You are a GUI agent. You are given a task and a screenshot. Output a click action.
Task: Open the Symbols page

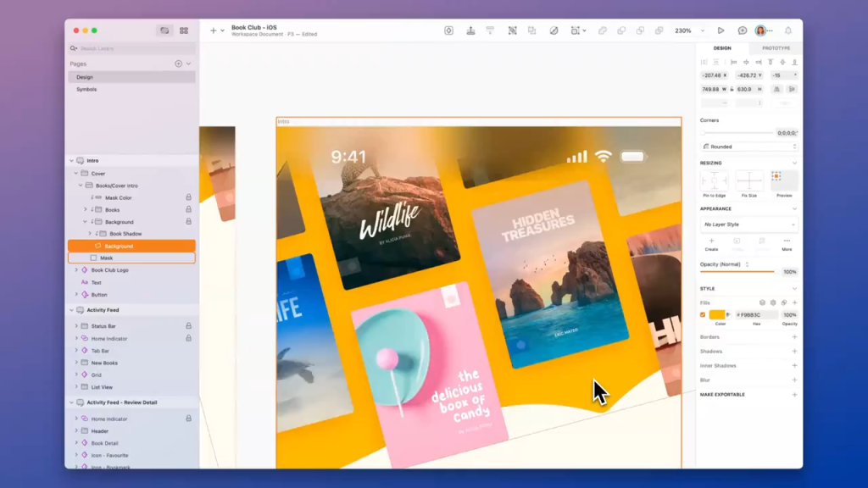(x=131, y=89)
